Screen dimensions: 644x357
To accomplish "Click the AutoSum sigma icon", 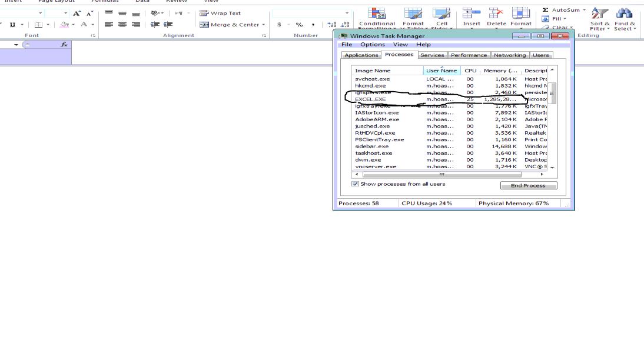I will pos(546,10).
